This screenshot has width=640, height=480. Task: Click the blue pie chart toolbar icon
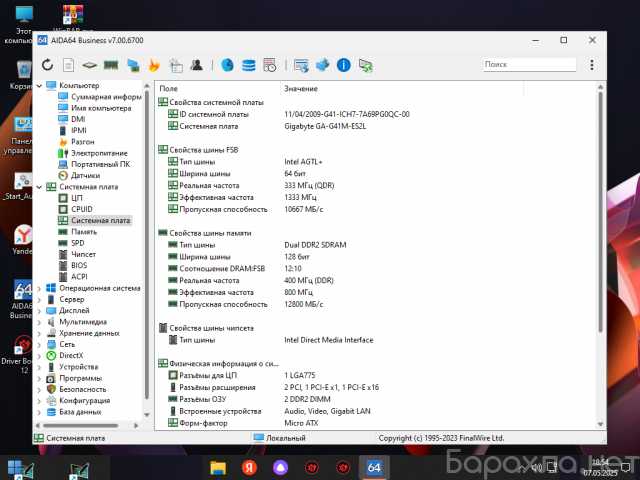pos(227,64)
